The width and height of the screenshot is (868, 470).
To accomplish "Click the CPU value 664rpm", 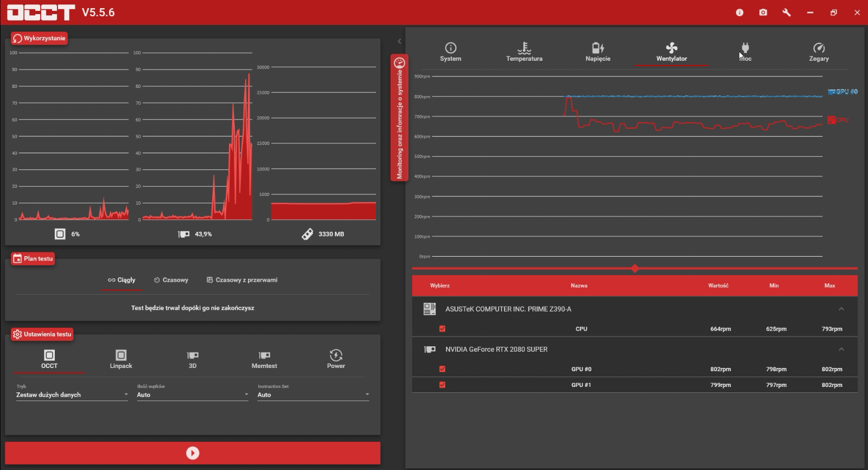I will pyautogui.click(x=720, y=329).
